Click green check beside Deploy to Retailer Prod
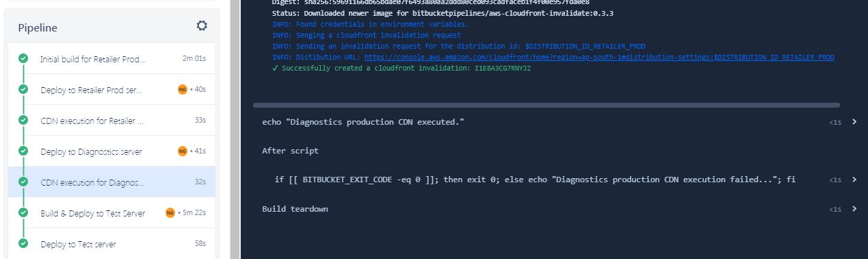 [23, 89]
